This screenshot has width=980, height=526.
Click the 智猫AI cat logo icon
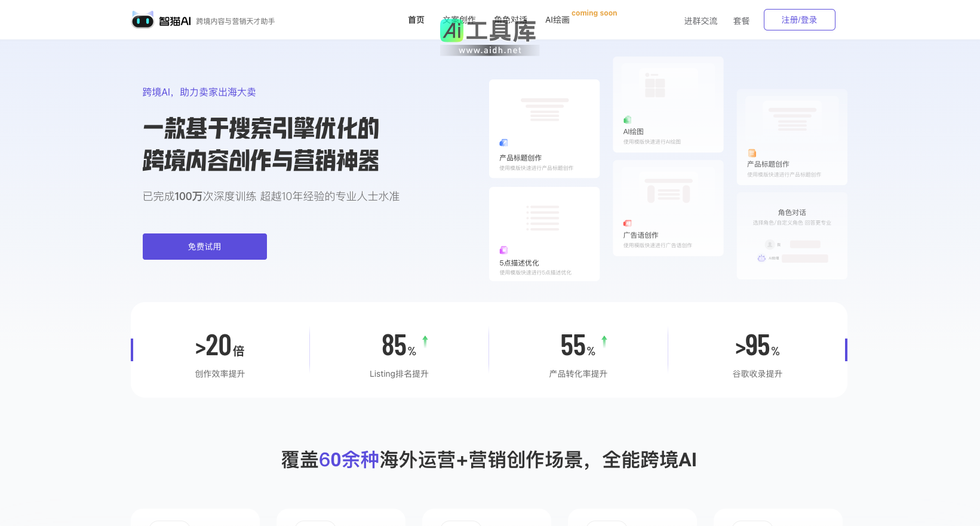[x=143, y=20]
